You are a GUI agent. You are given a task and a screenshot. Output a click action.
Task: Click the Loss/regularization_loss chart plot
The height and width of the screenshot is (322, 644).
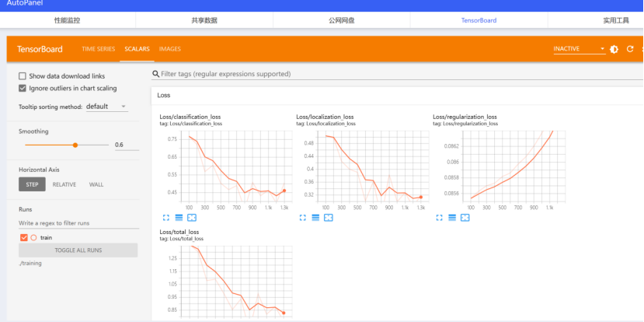coord(513,166)
